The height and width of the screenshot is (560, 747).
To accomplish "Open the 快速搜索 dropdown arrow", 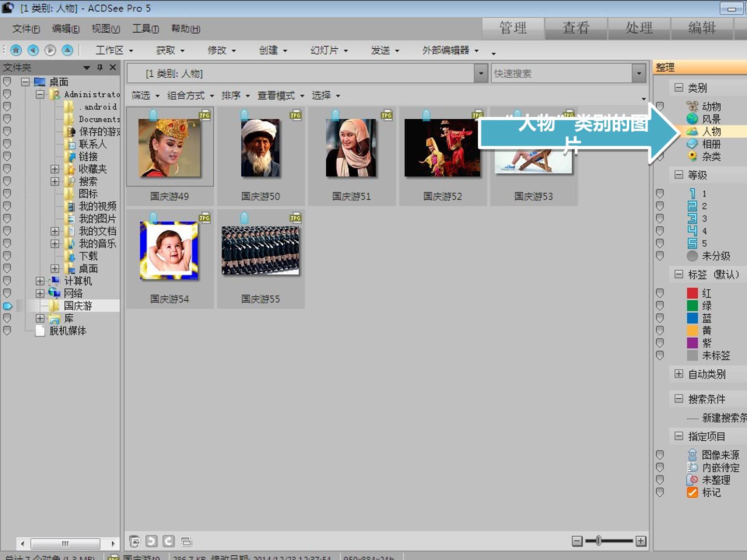I will [x=639, y=73].
